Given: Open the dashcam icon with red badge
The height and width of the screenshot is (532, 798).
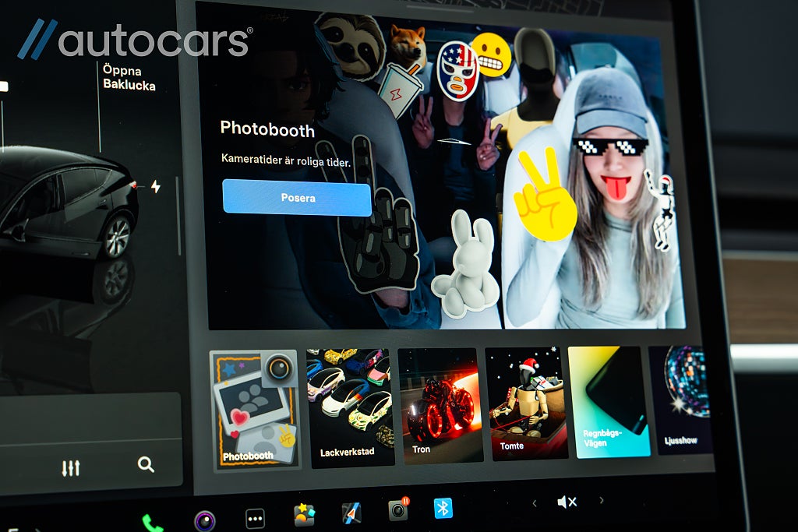Looking at the screenshot, I should (398, 510).
